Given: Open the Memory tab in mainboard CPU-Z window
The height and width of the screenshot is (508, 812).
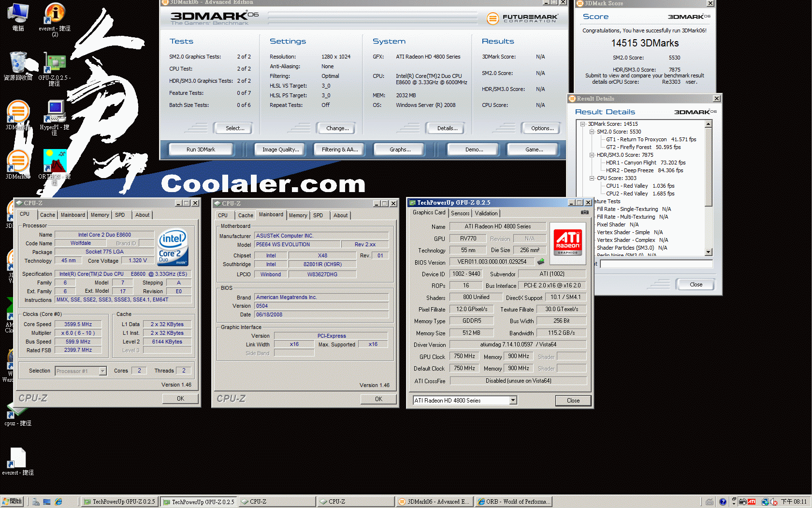Looking at the screenshot, I should [x=298, y=215].
